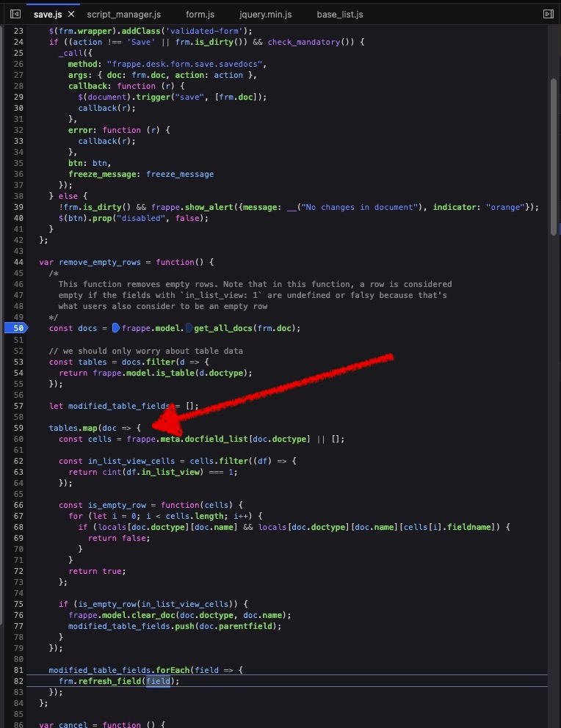
Task: Click the "No changes in document" string
Action: coord(360,207)
